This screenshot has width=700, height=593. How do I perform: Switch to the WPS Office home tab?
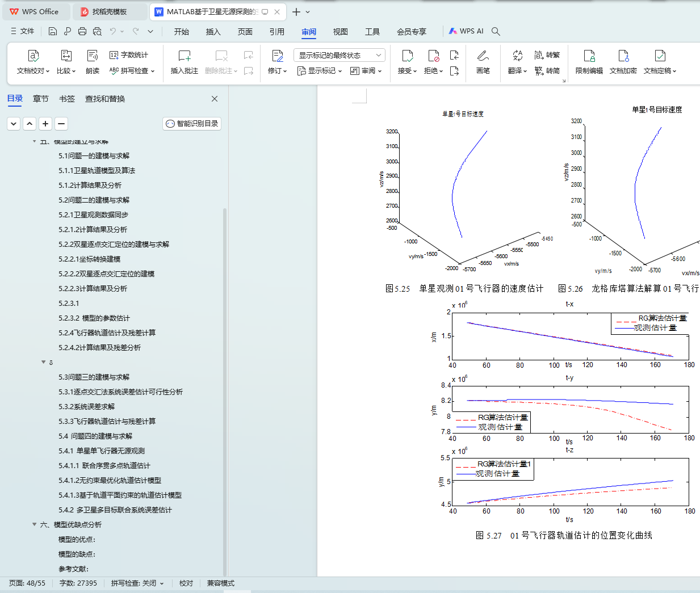click(35, 11)
